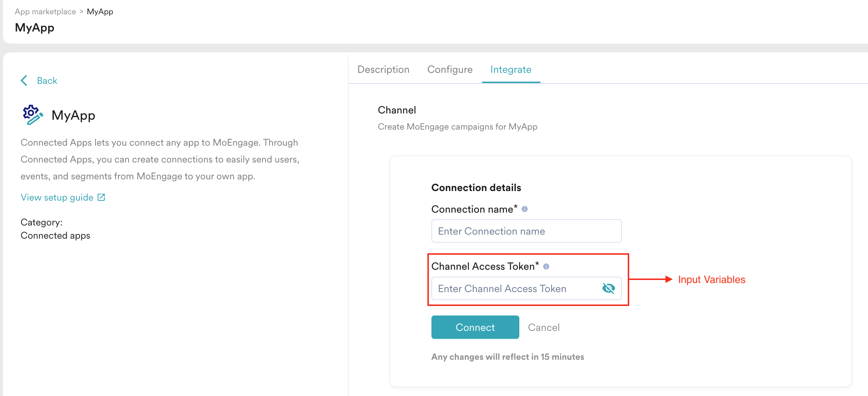This screenshot has height=396, width=868.
Task: Click the Back link text
Action: click(x=47, y=81)
